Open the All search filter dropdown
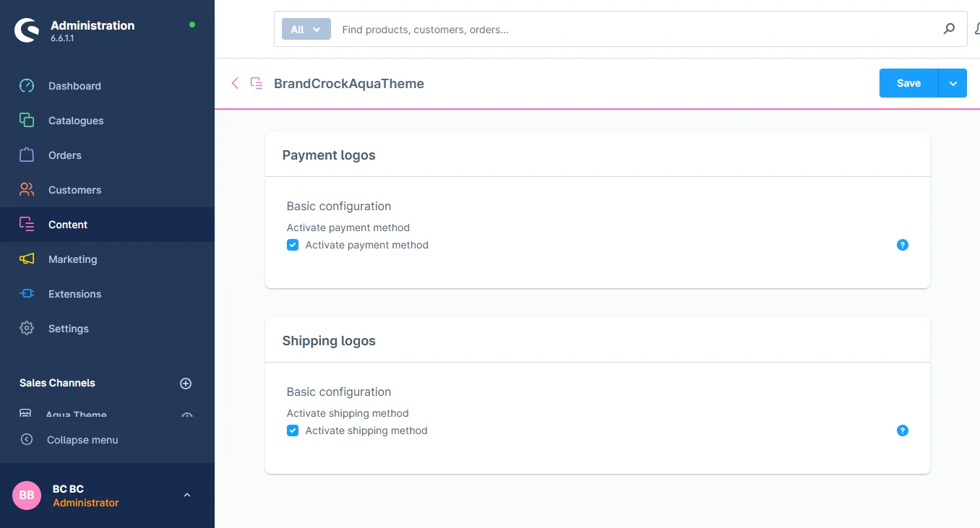This screenshot has height=528, width=980. (306, 30)
